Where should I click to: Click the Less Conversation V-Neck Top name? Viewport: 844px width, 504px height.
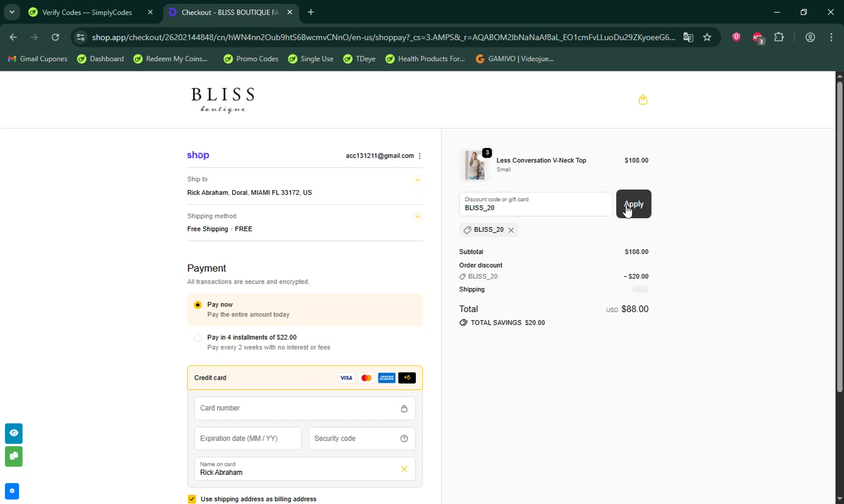(541, 160)
